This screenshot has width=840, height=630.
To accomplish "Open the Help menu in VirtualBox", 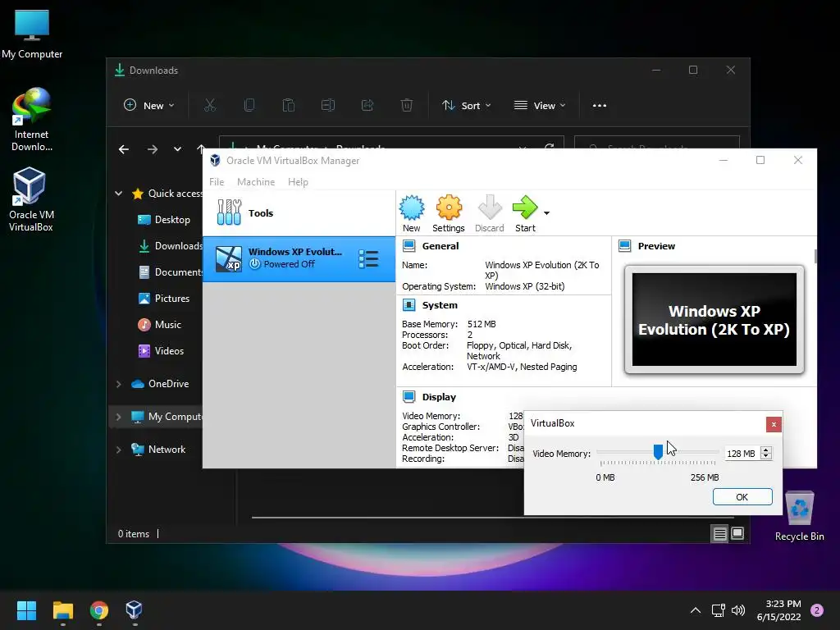I will (298, 181).
